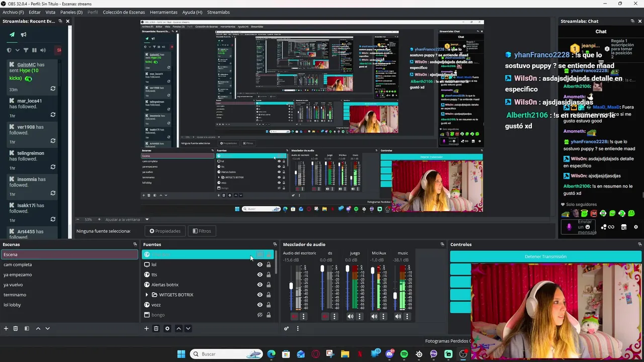Open Discord from the taskbar
Screen dimensions: 644x362
coord(389,354)
